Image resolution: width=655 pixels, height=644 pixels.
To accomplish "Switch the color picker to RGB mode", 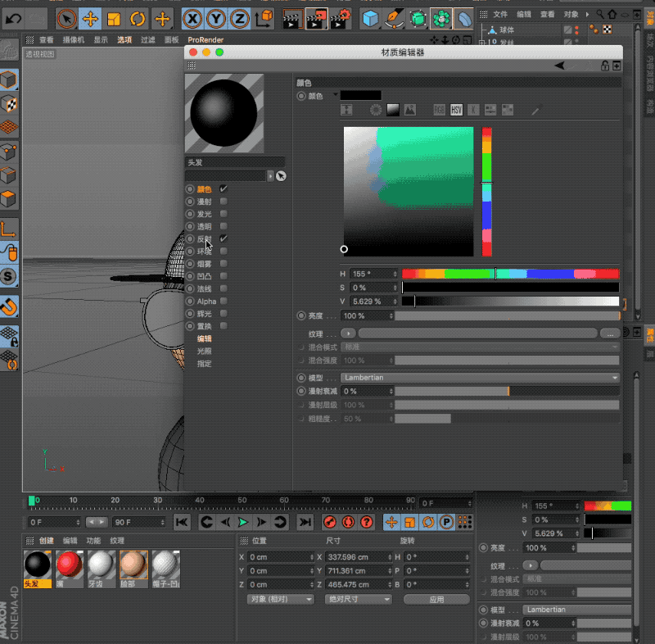I will pos(439,110).
